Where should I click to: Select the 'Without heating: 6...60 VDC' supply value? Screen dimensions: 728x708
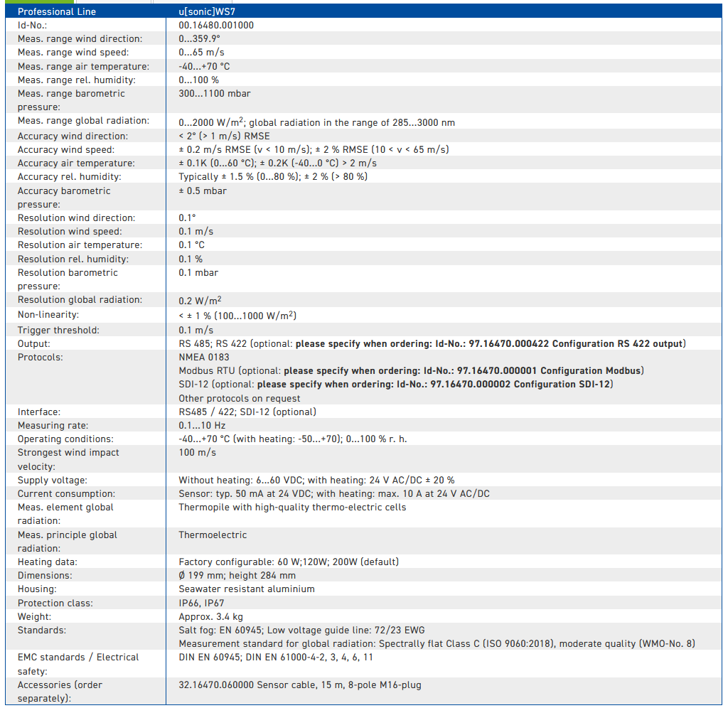click(240, 480)
